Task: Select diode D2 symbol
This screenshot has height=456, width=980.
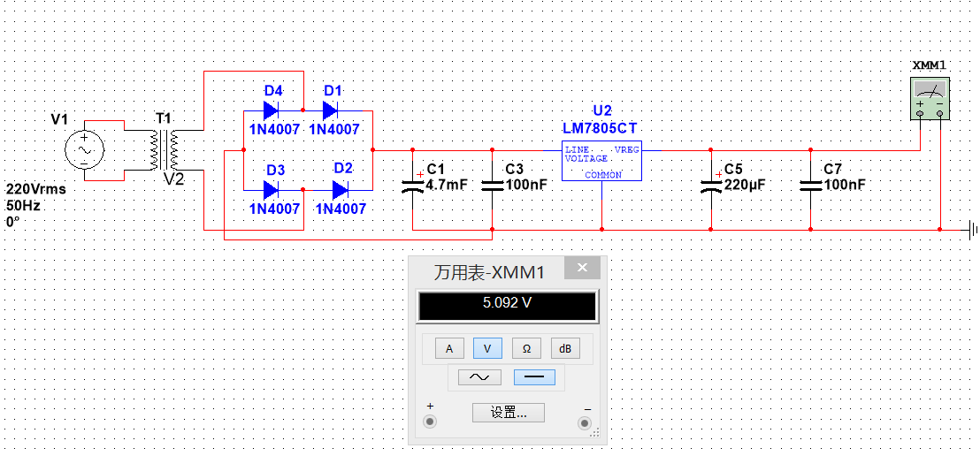Action: pos(340,189)
